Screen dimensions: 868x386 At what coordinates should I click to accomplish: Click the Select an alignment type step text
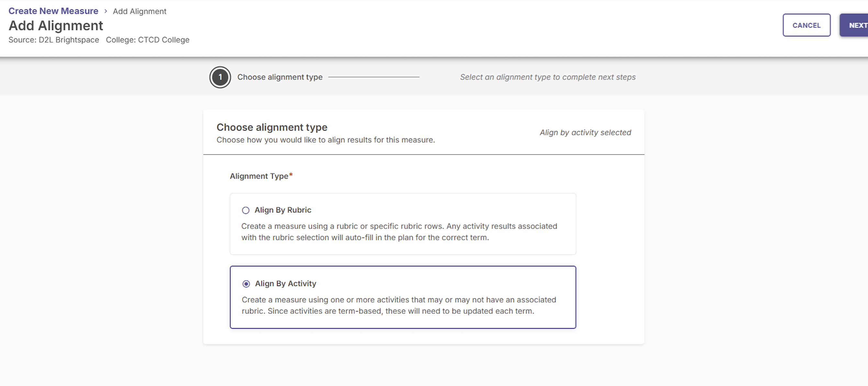(548, 77)
